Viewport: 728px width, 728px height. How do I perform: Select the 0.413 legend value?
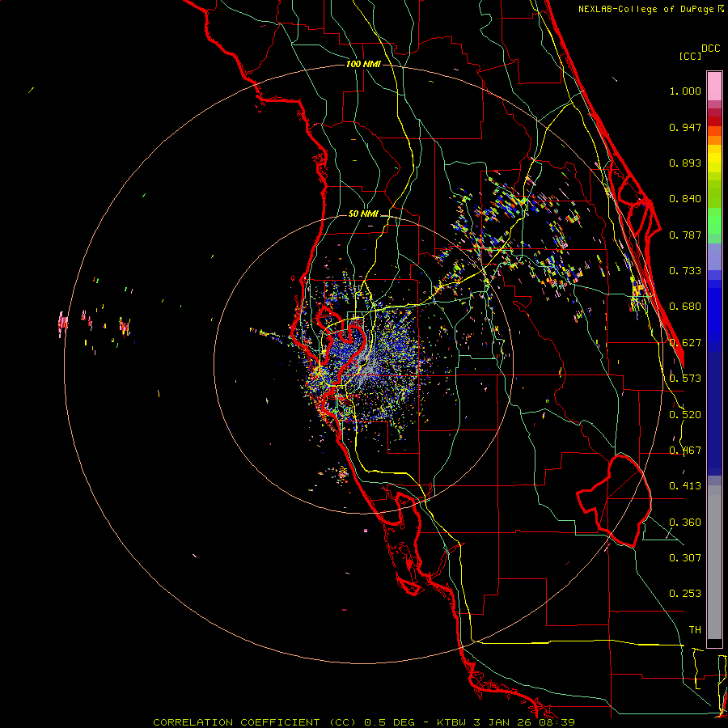coord(685,486)
